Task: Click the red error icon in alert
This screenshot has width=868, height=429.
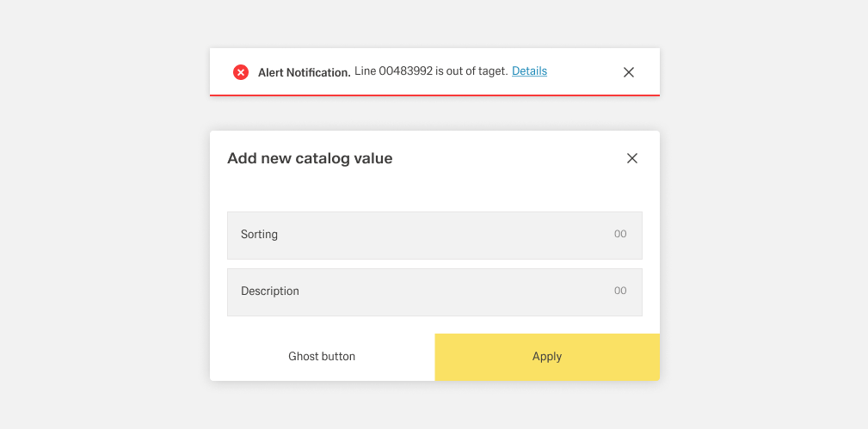Action: tap(241, 72)
